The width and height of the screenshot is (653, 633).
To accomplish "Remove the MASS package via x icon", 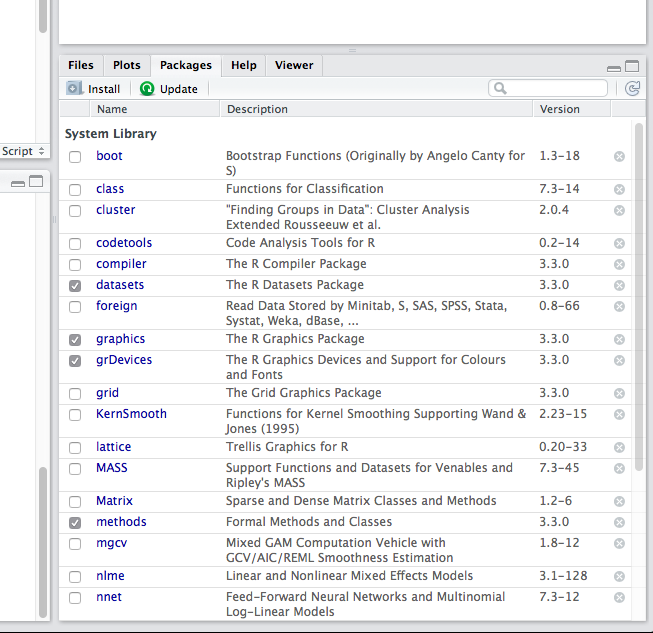I will pyautogui.click(x=619, y=468).
